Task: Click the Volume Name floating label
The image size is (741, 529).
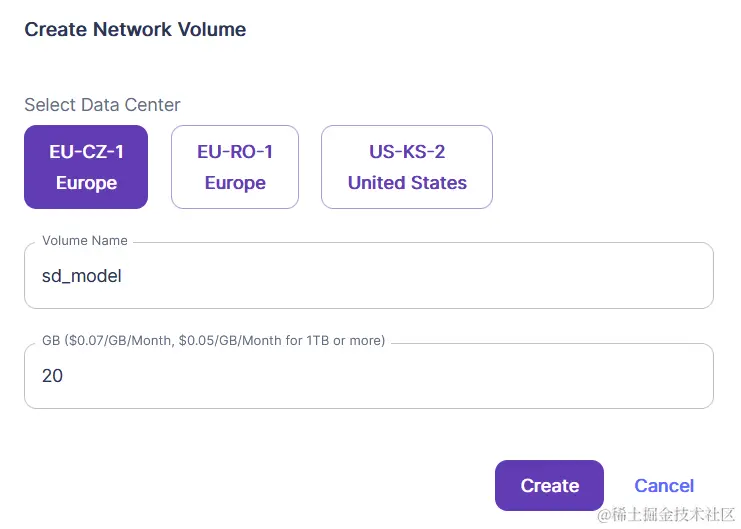Action: pos(85,241)
